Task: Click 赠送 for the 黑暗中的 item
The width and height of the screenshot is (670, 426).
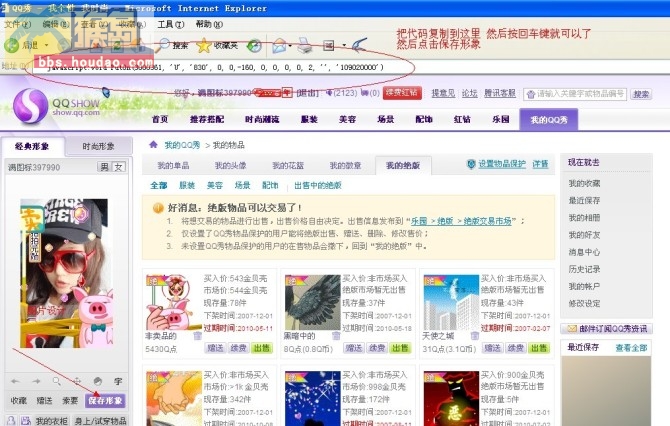Action: click(x=354, y=348)
